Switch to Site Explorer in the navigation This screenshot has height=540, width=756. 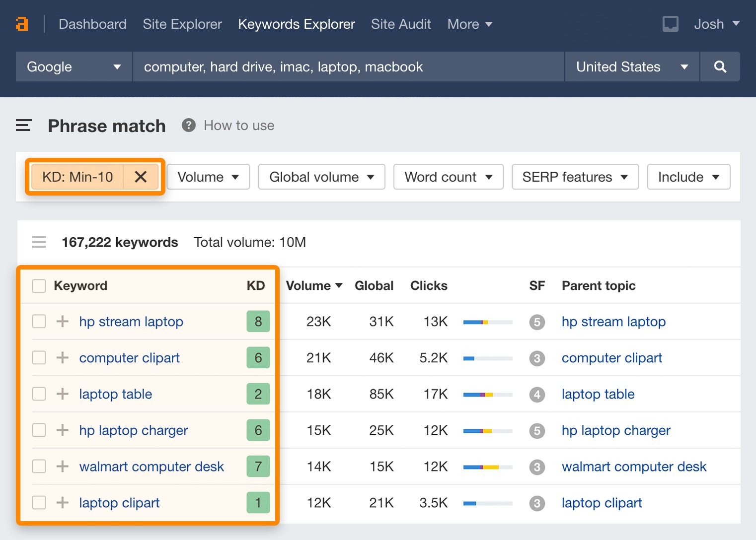tap(182, 24)
